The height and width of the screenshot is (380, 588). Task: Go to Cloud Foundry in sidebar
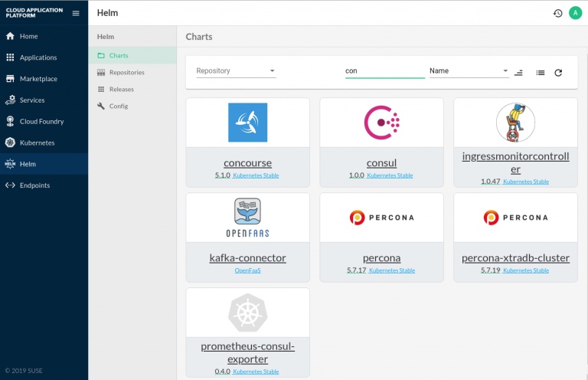pyautogui.click(x=41, y=121)
